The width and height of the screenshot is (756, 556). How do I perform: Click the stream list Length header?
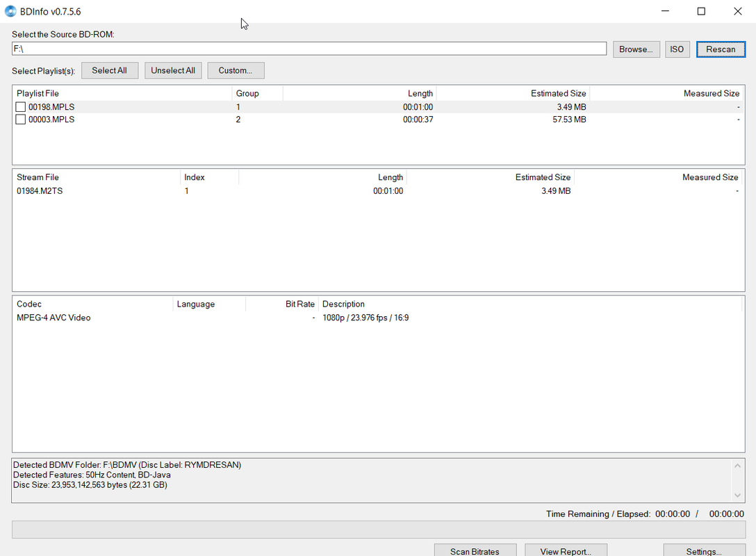322,177
